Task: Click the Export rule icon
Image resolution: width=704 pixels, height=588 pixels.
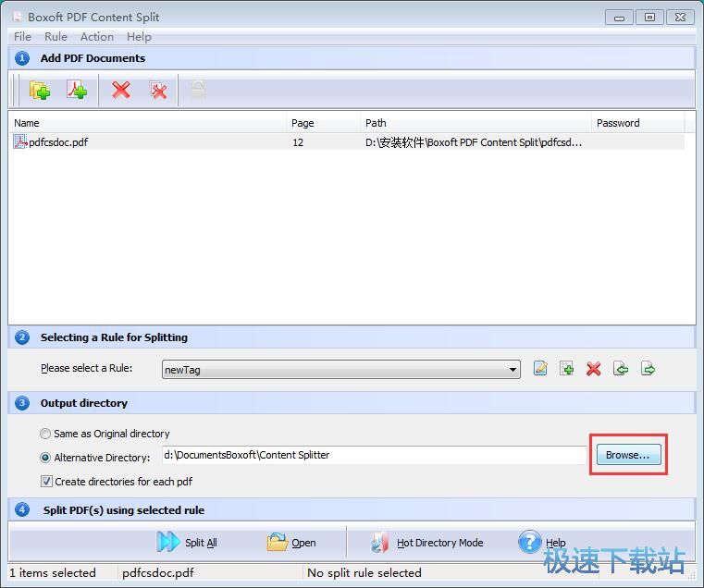Action: click(648, 369)
